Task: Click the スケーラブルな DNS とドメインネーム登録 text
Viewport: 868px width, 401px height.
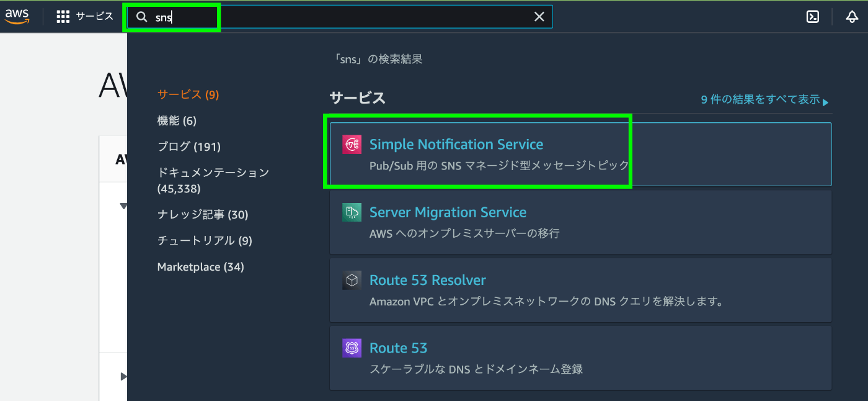Action: (x=476, y=369)
